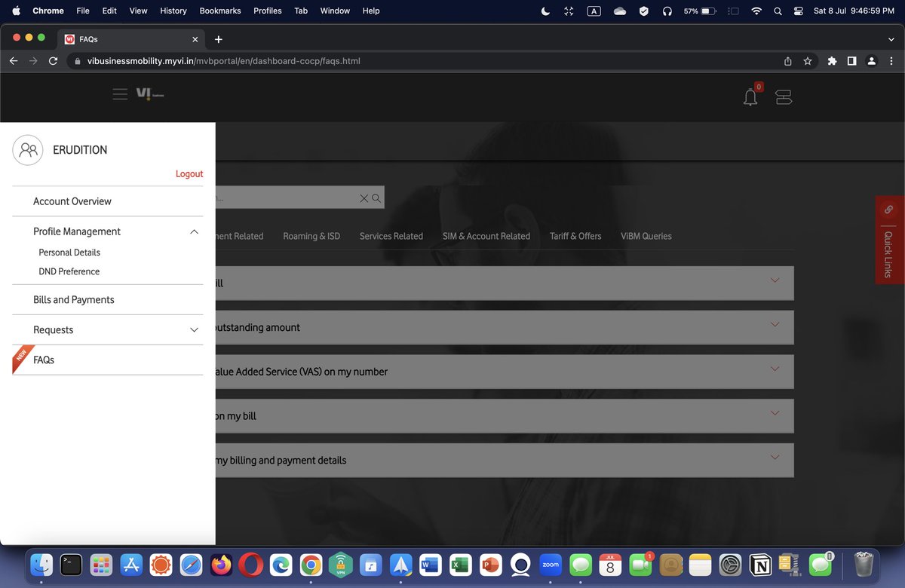
Task: Go back to the previous page
Action: [14, 61]
